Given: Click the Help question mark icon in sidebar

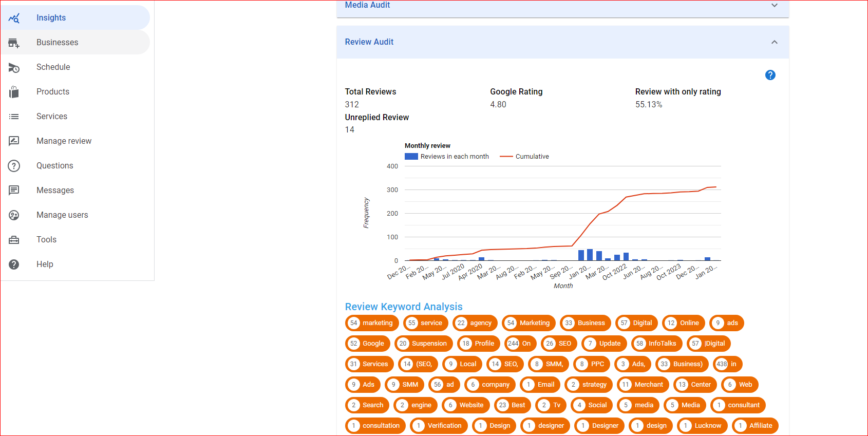Looking at the screenshot, I should pos(14,264).
